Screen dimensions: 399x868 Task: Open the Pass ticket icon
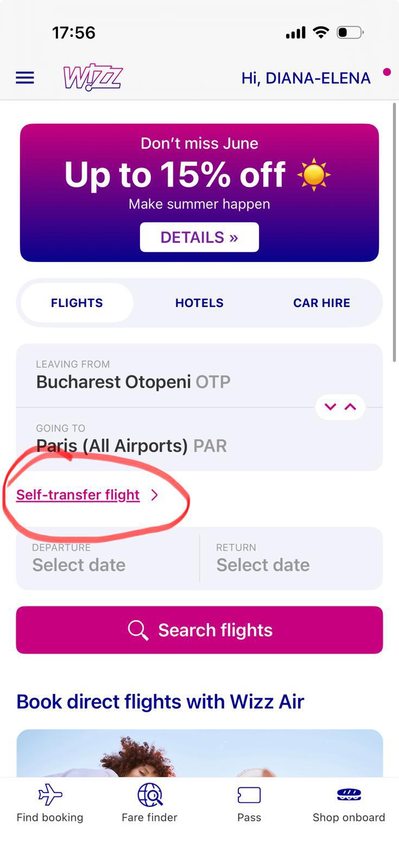click(249, 795)
